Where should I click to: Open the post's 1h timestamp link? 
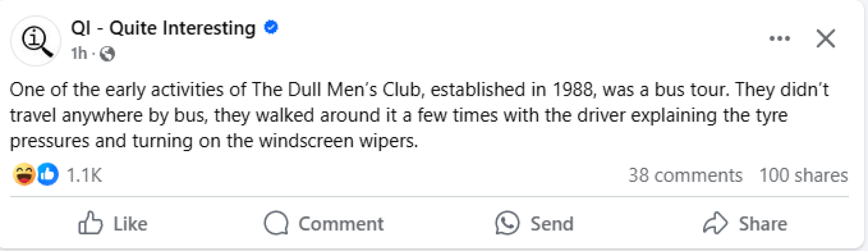pos(78,54)
